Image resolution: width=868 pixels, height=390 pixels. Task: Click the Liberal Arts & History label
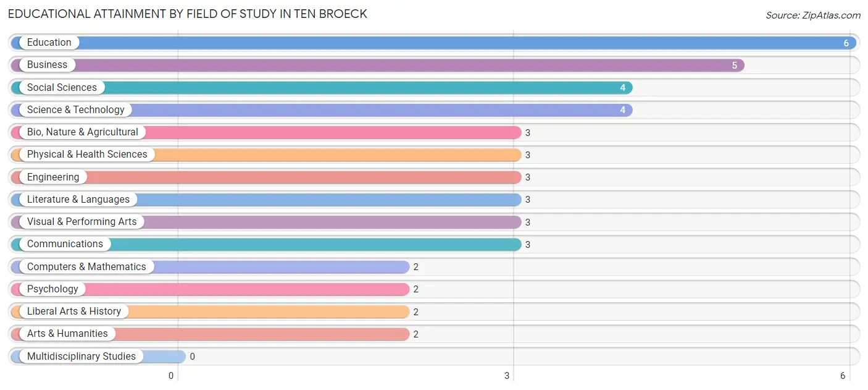(74, 312)
